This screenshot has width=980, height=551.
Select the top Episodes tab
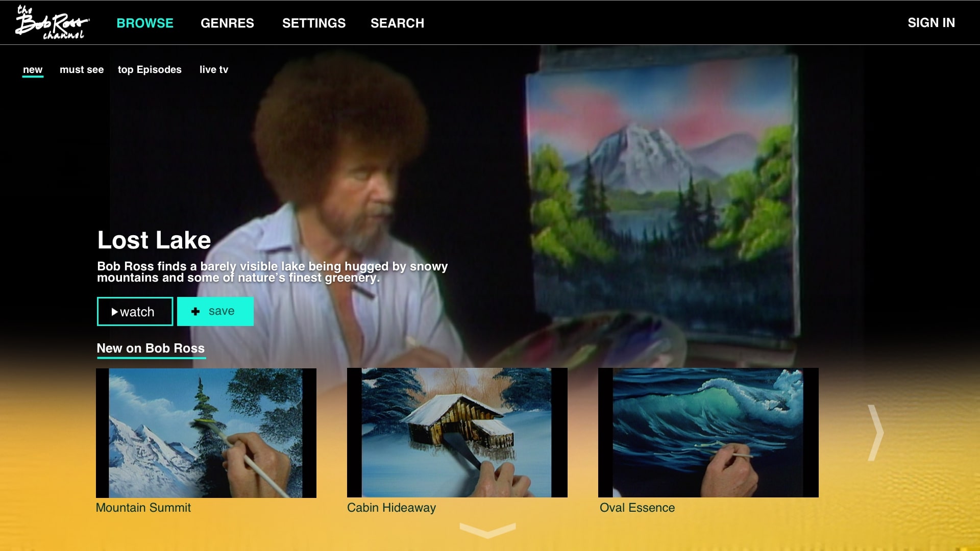150,70
